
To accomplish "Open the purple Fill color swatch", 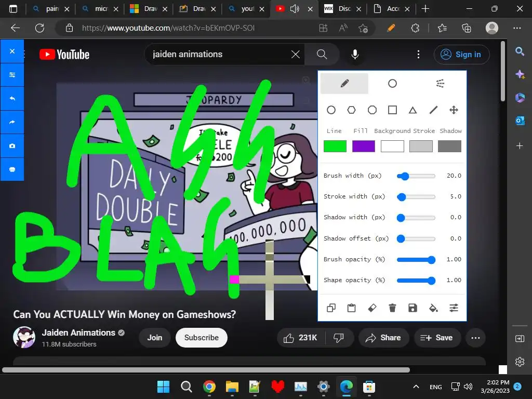I will 364,146.
